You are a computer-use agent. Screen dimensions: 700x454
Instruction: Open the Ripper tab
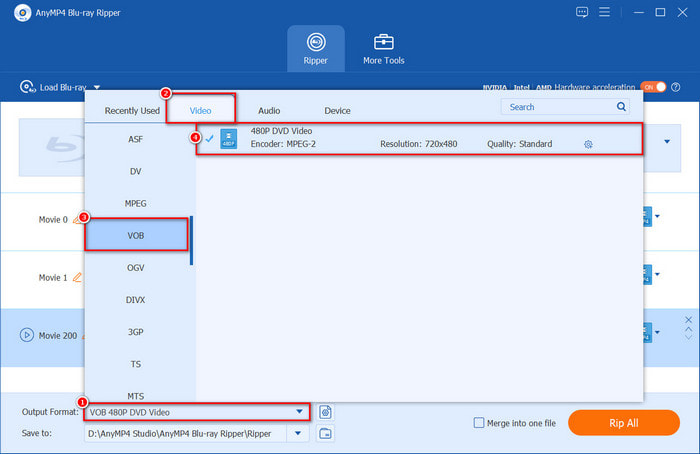pyautogui.click(x=316, y=49)
